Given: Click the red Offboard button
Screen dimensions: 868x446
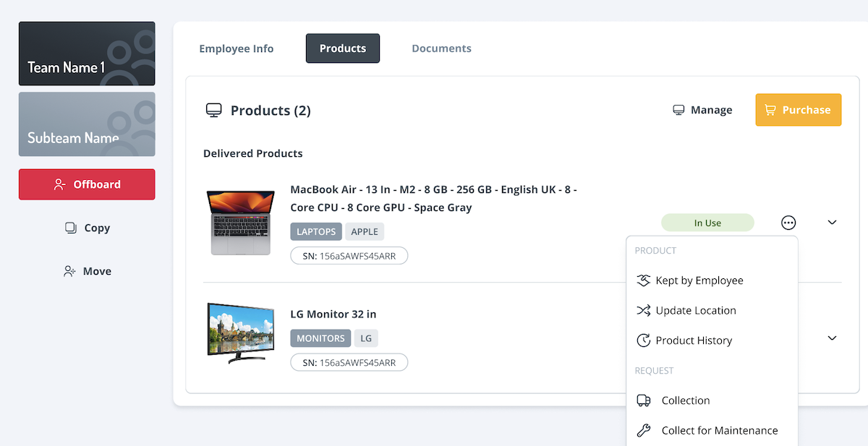Looking at the screenshot, I should point(87,184).
